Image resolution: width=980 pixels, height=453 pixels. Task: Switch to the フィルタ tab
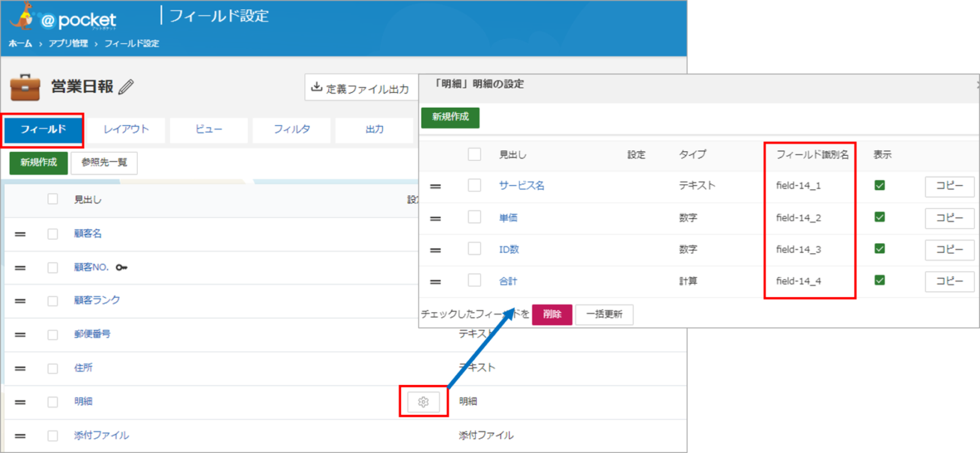pos(292,130)
